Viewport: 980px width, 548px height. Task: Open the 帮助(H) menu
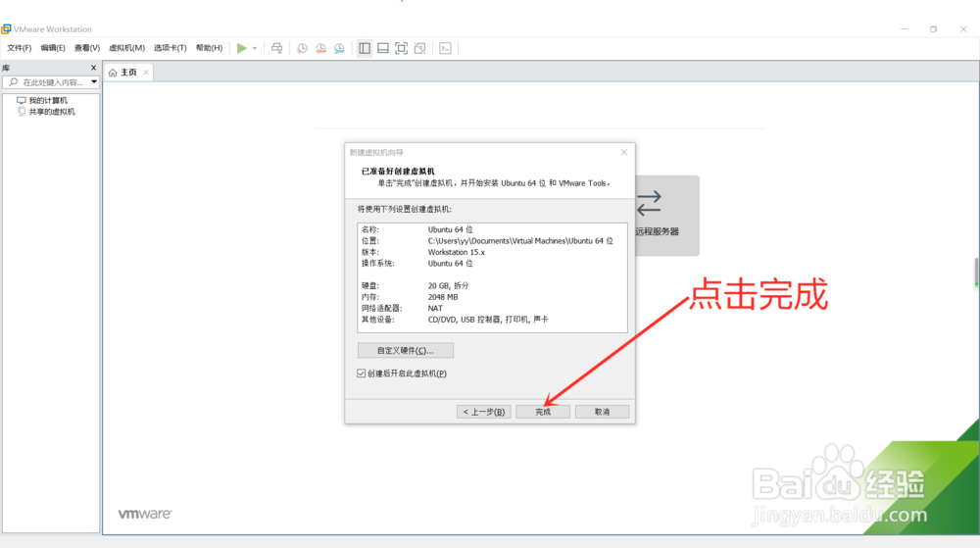[x=209, y=48]
